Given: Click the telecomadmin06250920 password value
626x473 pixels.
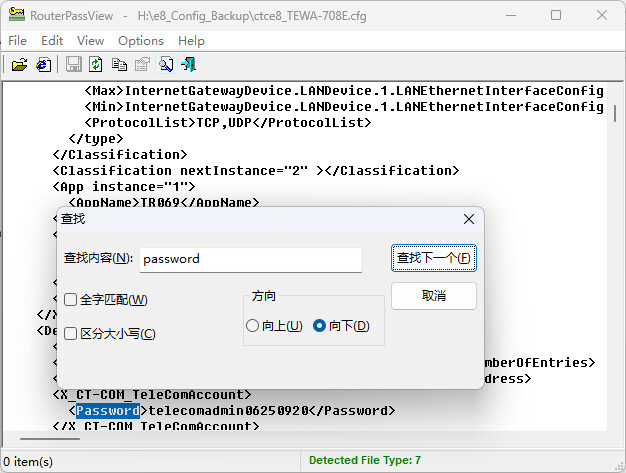Looking at the screenshot, I should 228,410.
